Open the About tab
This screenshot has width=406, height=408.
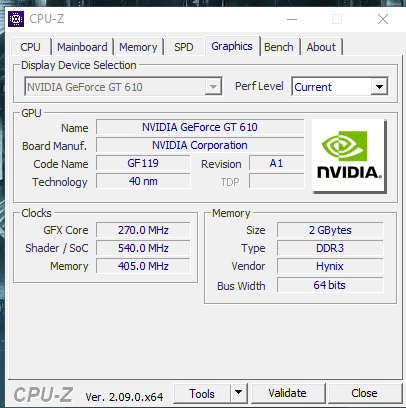[321, 47]
